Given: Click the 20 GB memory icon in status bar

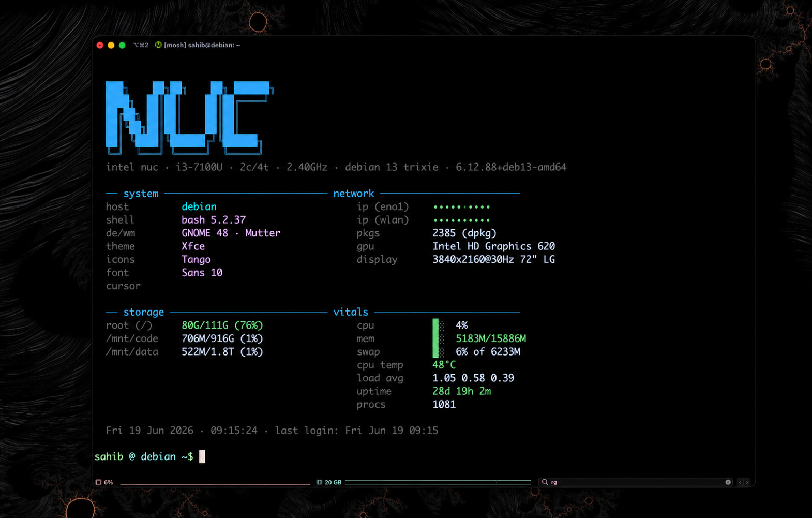Looking at the screenshot, I should [x=320, y=482].
